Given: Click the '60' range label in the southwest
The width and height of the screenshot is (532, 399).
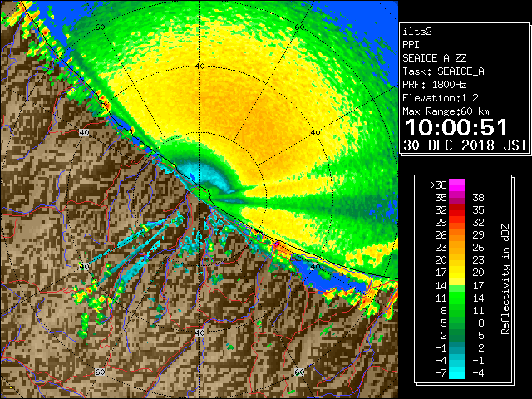Looking at the screenshot, I should (x=100, y=372).
